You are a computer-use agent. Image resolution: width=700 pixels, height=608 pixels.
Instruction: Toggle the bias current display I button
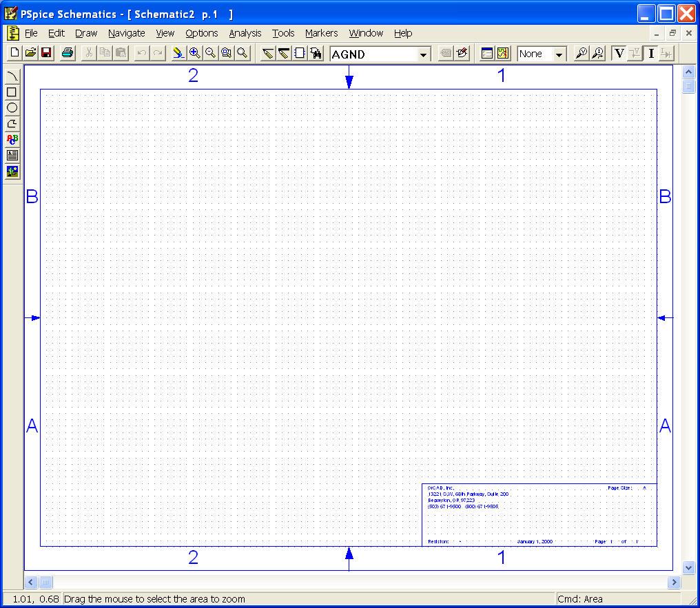(651, 54)
